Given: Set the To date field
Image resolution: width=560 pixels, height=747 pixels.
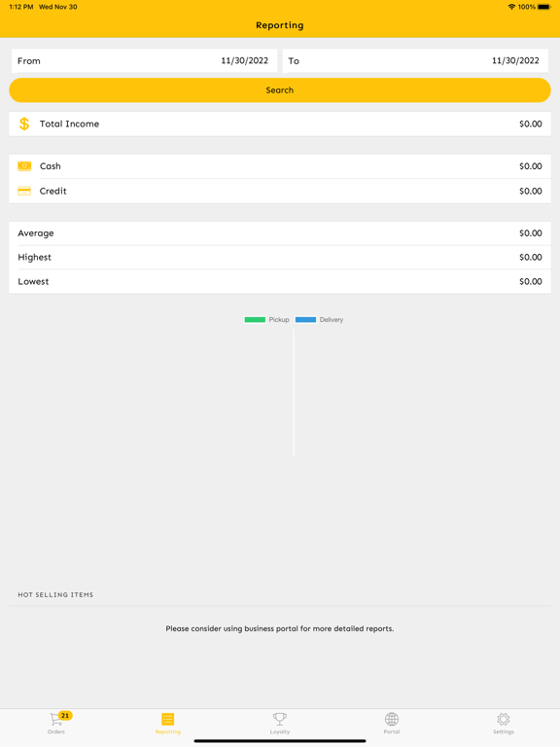Looking at the screenshot, I should [415, 61].
